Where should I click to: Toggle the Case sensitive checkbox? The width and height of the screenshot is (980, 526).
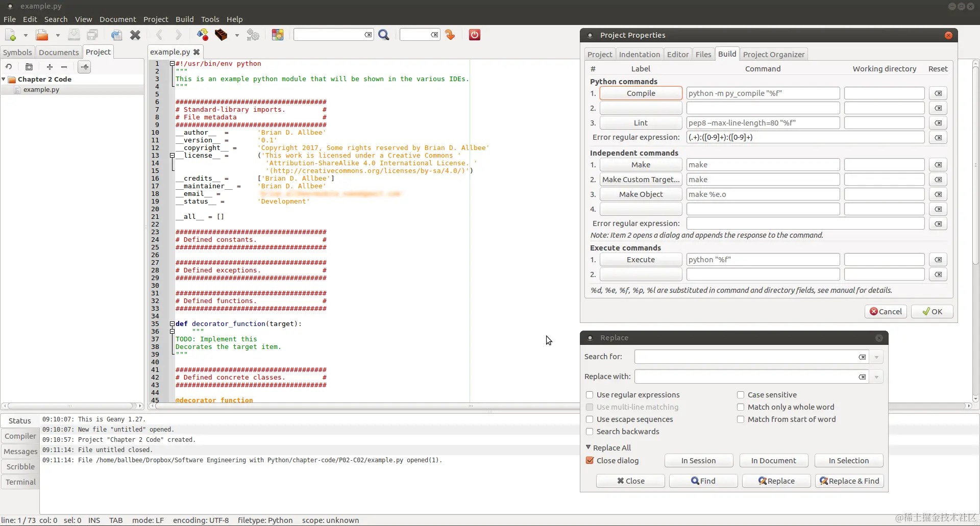point(741,395)
